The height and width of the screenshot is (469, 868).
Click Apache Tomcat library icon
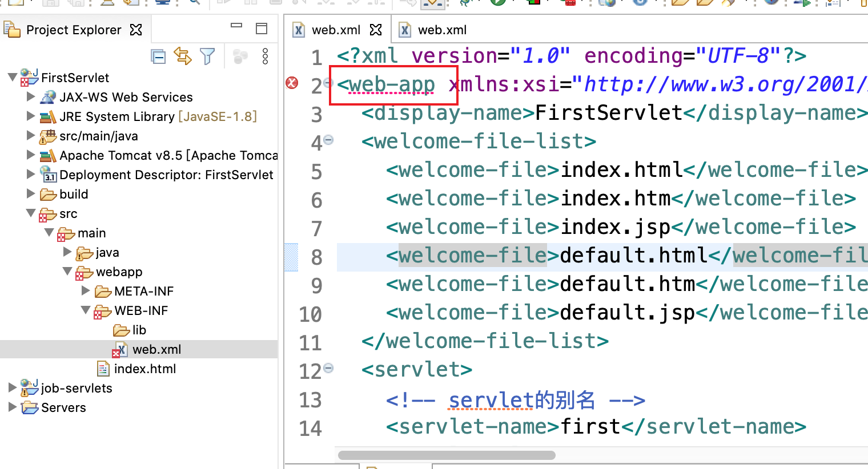(x=48, y=155)
